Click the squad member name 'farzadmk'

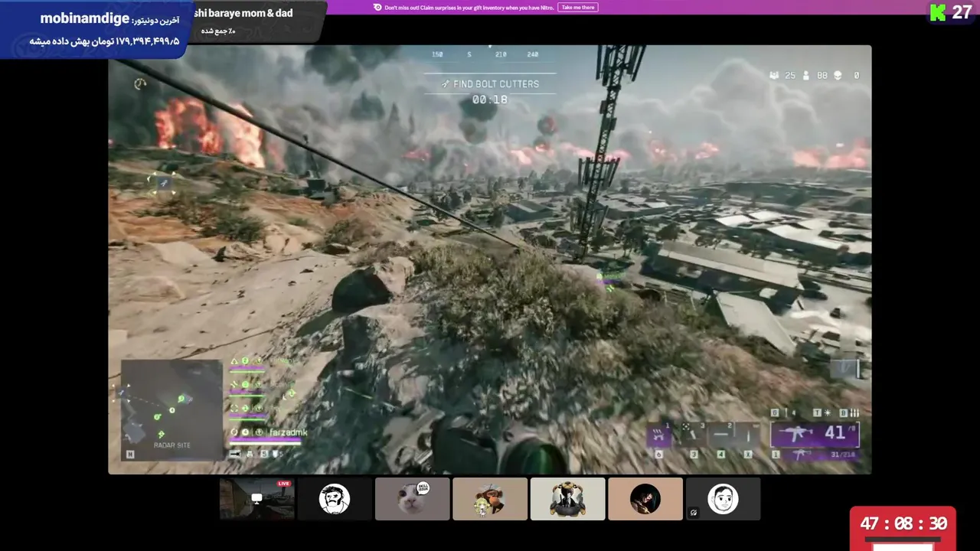[x=288, y=432]
